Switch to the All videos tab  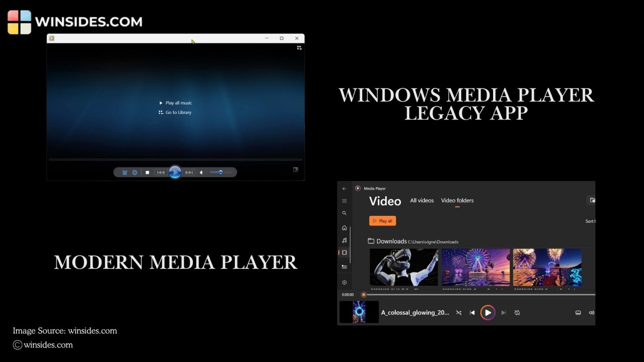pyautogui.click(x=422, y=200)
